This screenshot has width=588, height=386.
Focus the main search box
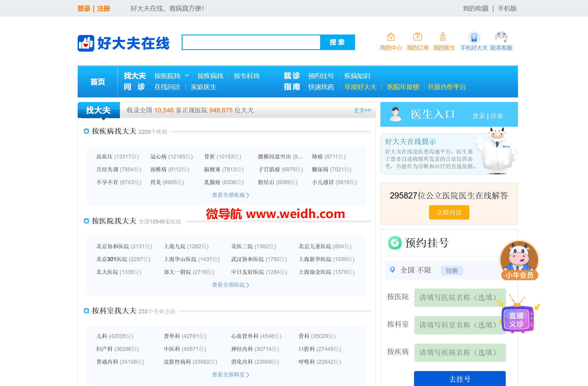(x=251, y=42)
